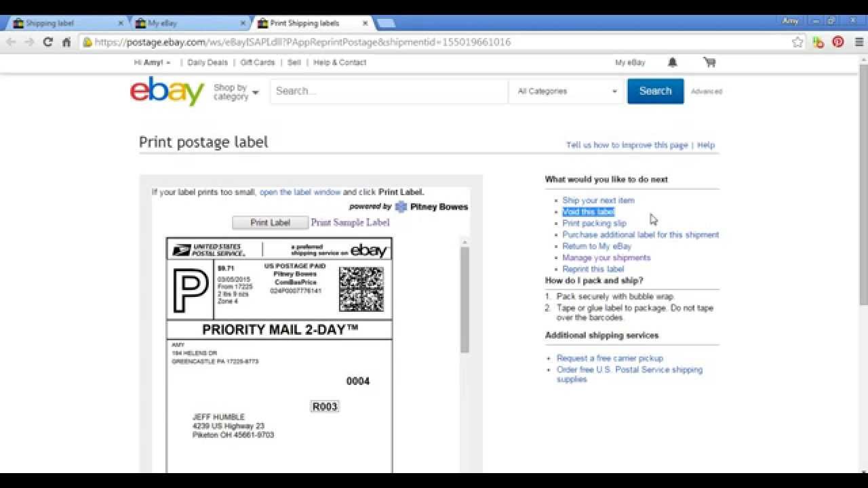Click the browser back arrow

point(11,42)
